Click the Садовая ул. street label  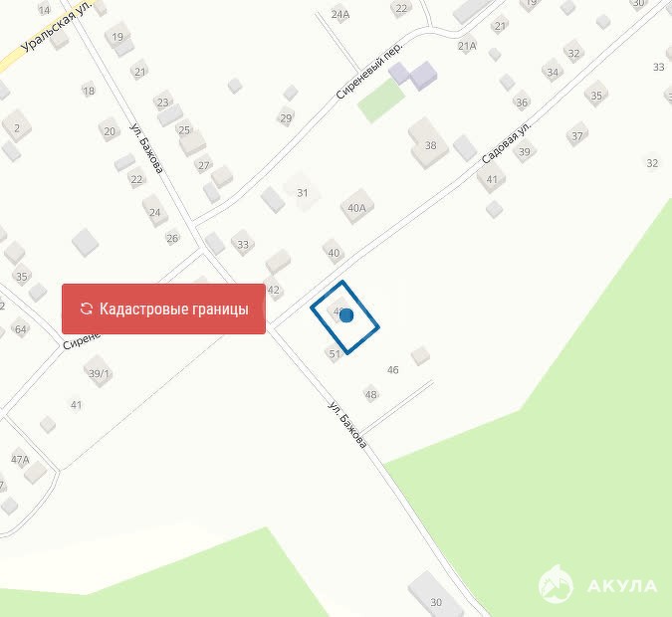[x=506, y=142]
